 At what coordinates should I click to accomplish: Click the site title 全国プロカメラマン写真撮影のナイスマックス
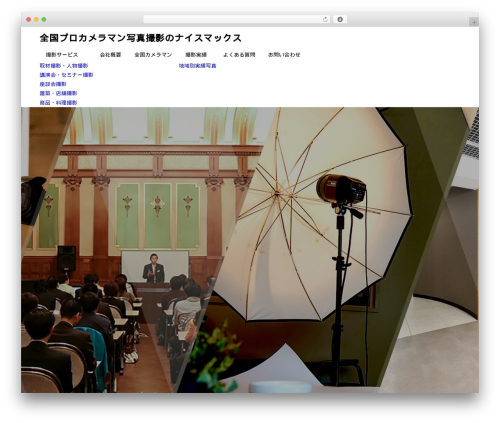tap(140, 38)
